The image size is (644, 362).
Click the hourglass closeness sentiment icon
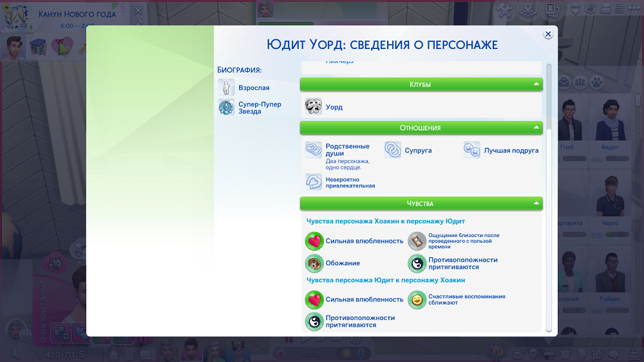417,241
